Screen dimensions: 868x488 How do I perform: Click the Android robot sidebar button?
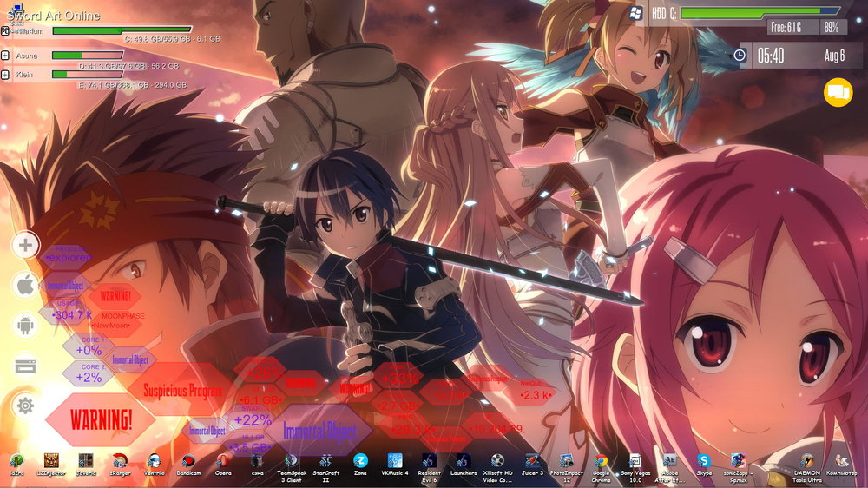pyautogui.click(x=25, y=325)
